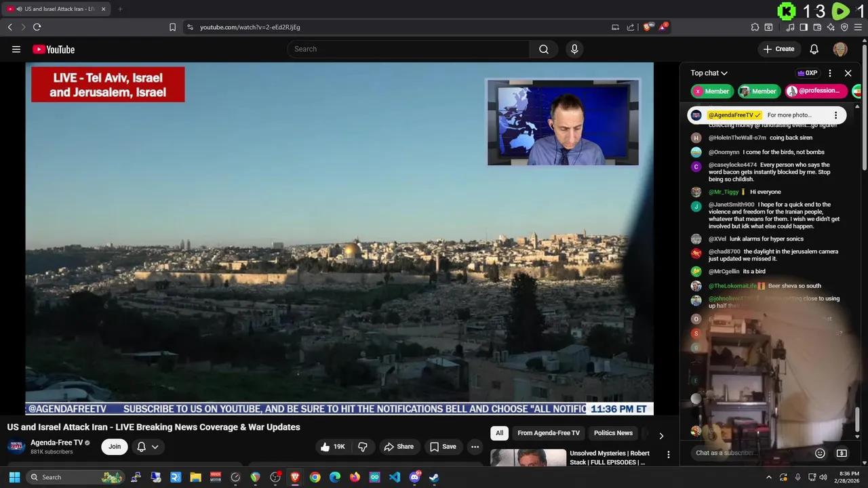The width and height of the screenshot is (868, 488).
Task: Click the live video player
Action: pos(339,239)
